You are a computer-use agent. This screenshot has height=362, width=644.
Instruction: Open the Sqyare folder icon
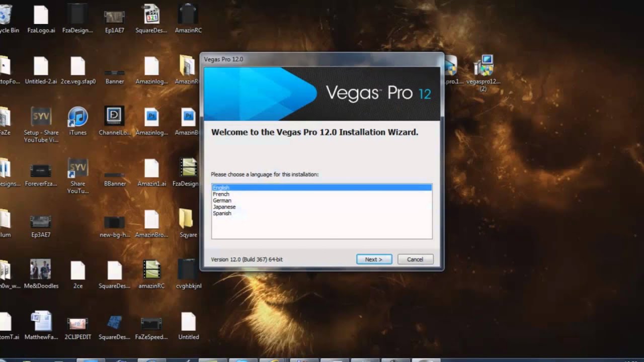coord(187,224)
